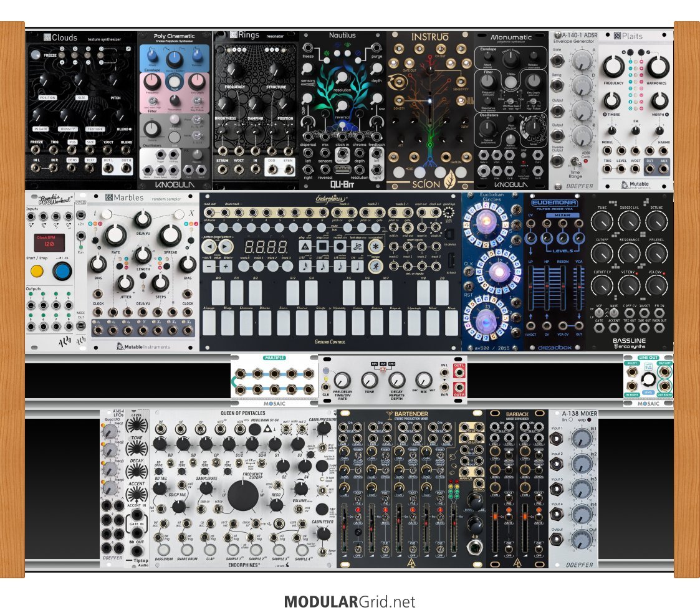The width and height of the screenshot is (700, 615).
Task: Click the CLAP trigger button on Queen of Pentacles
Action: click(210, 550)
